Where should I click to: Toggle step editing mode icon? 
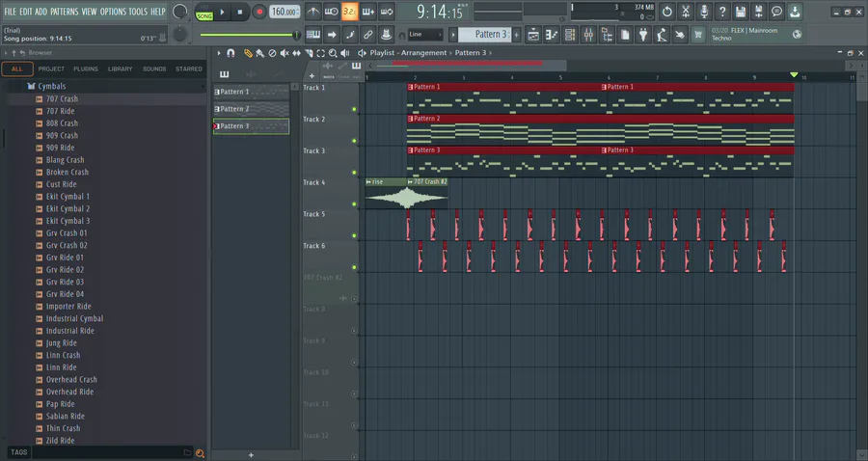[x=350, y=35]
